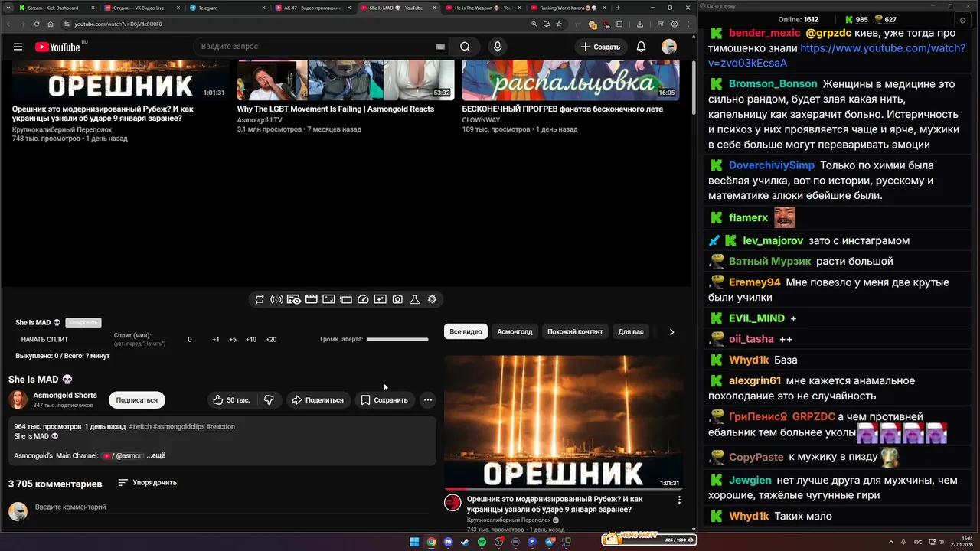Select the Асмонголд filter chip

pos(514,331)
